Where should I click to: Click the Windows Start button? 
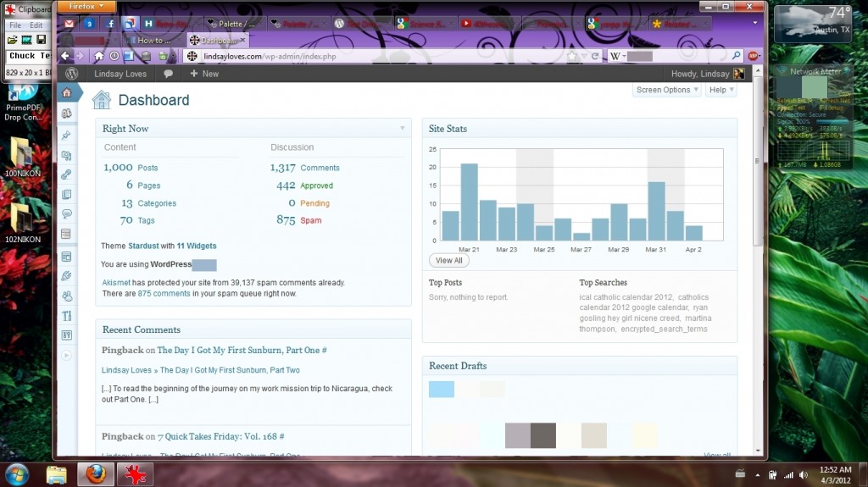pyautogui.click(x=17, y=475)
